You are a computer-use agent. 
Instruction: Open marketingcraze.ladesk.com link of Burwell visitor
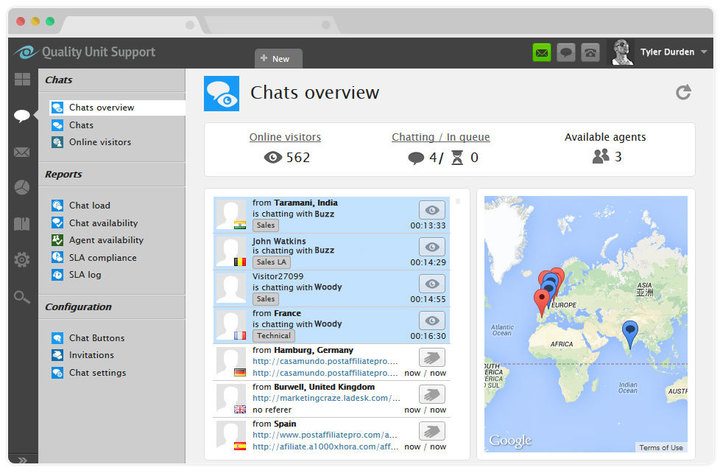[326, 398]
